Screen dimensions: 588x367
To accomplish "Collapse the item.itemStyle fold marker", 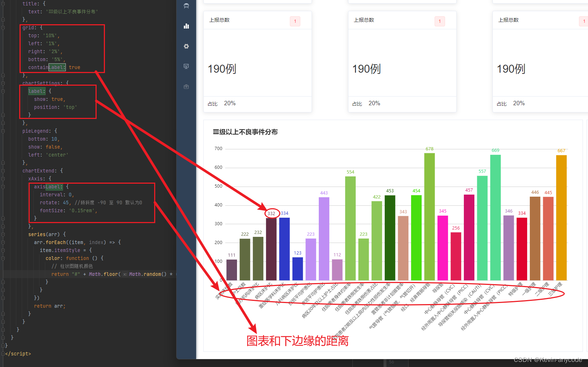I will pyautogui.click(x=3, y=250).
